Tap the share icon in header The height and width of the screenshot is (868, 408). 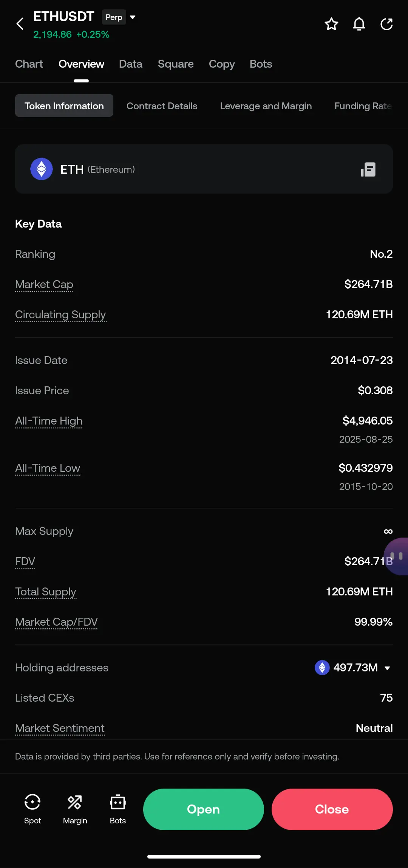tap(386, 24)
